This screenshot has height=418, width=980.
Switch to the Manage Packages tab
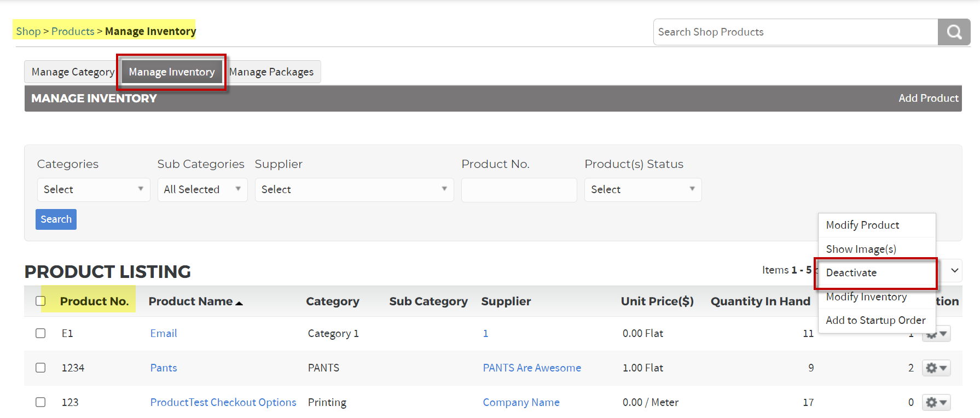click(x=271, y=72)
